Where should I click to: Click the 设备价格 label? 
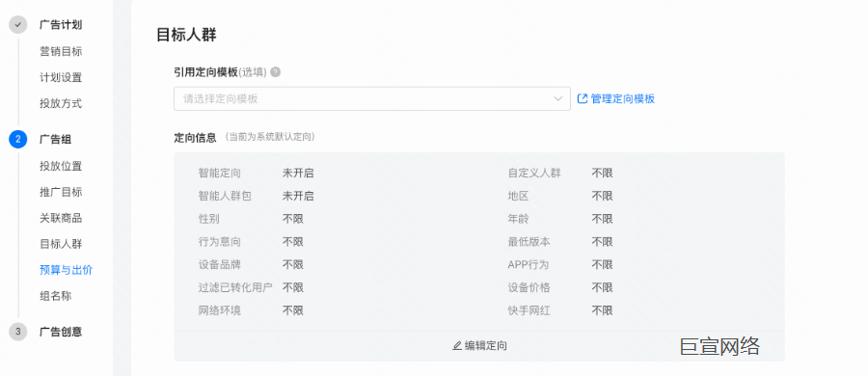pos(529,287)
